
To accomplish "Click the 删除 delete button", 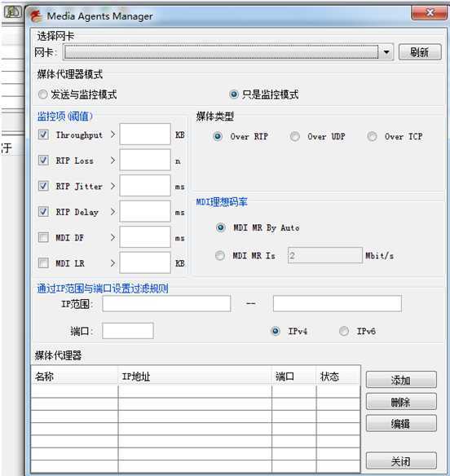I will (x=401, y=402).
